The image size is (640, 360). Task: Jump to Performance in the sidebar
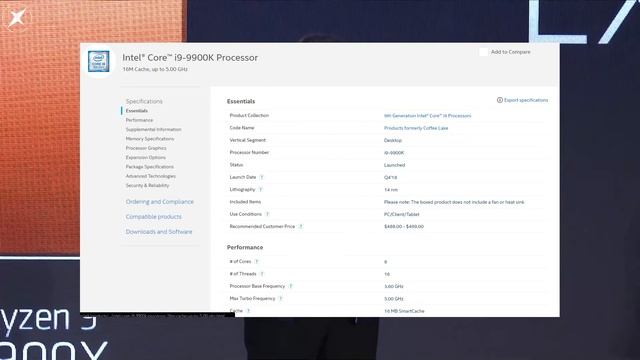coord(140,120)
